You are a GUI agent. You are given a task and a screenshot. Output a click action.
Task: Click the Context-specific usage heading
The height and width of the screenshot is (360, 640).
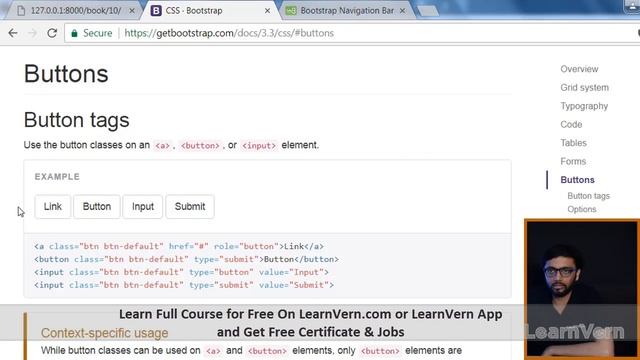(x=104, y=333)
